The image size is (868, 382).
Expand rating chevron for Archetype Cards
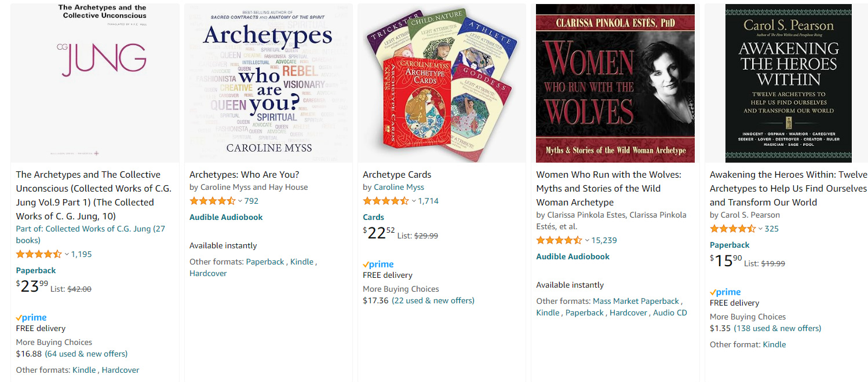[414, 201]
